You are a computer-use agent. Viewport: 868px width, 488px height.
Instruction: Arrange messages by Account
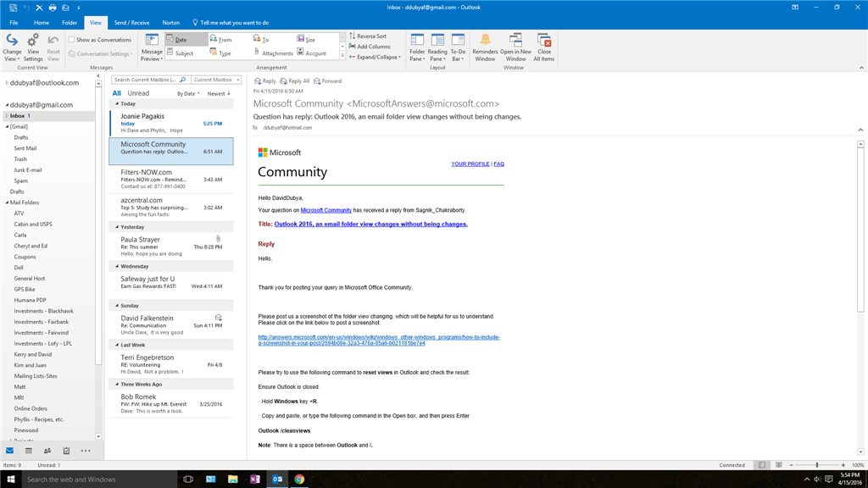point(312,53)
